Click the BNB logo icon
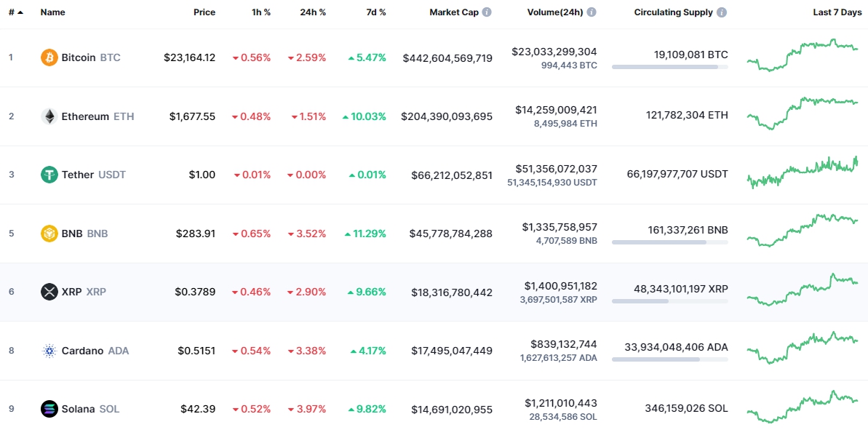 click(49, 234)
